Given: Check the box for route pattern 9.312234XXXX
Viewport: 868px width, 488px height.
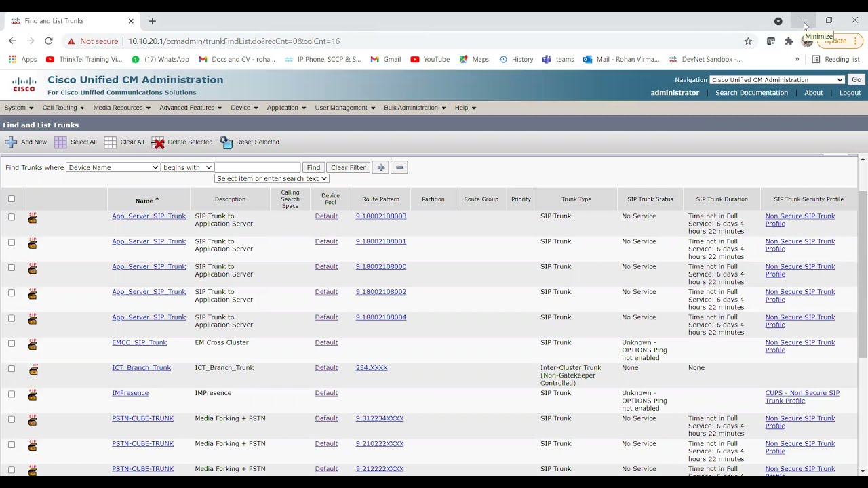Looking at the screenshot, I should click(x=12, y=420).
